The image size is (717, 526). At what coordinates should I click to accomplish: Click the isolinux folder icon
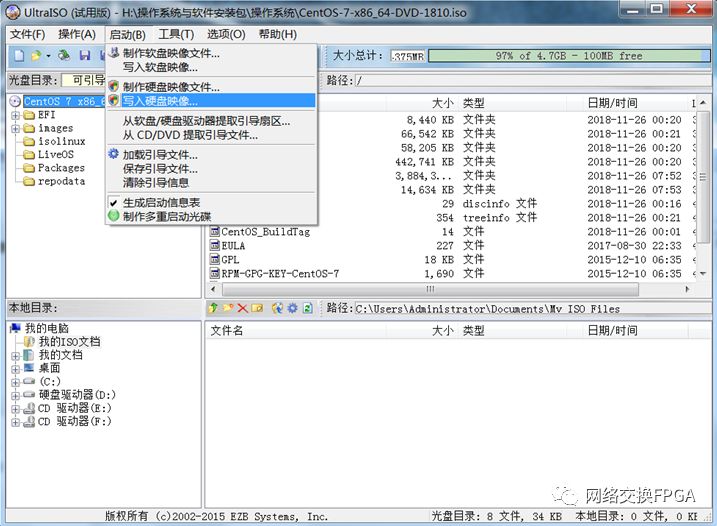(x=29, y=141)
